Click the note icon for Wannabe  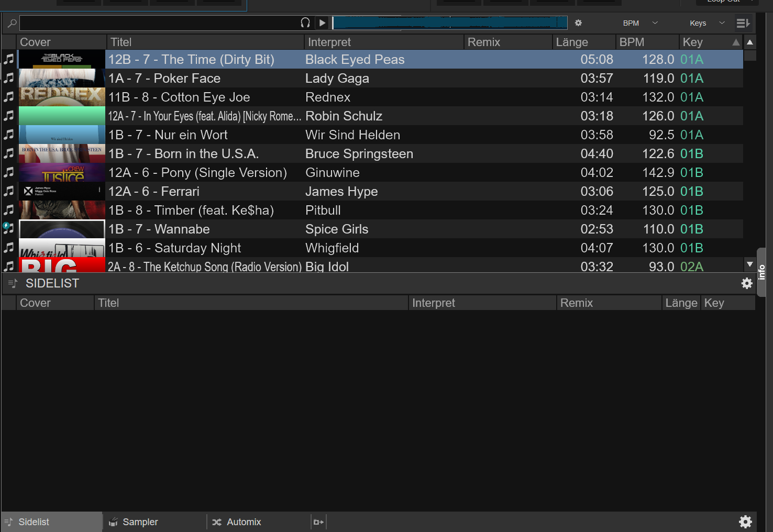tap(9, 229)
